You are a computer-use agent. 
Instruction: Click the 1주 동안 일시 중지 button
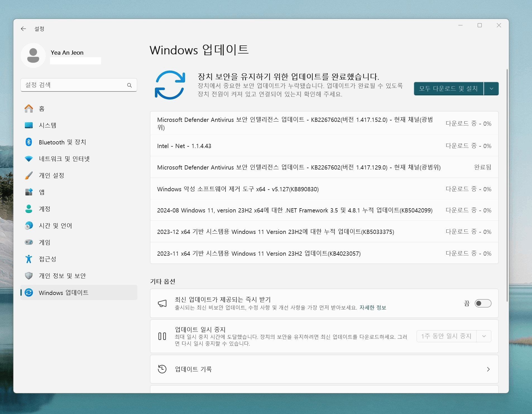click(446, 336)
